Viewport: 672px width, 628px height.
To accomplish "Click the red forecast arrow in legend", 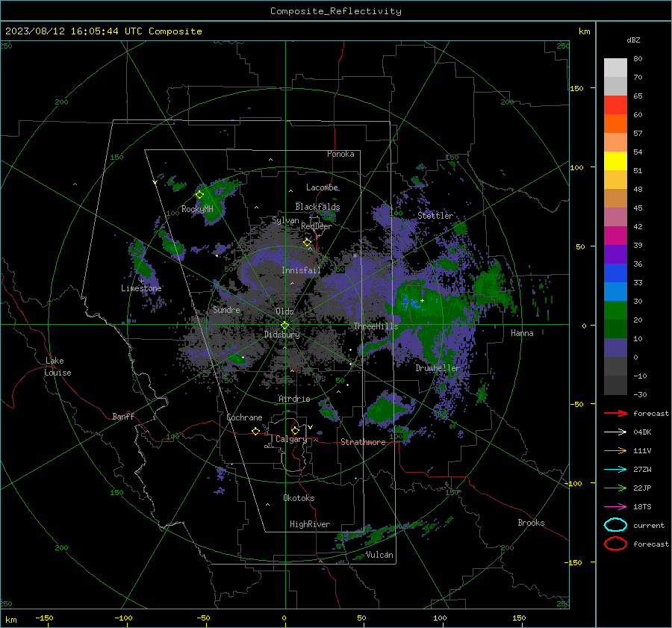I will click(x=615, y=413).
